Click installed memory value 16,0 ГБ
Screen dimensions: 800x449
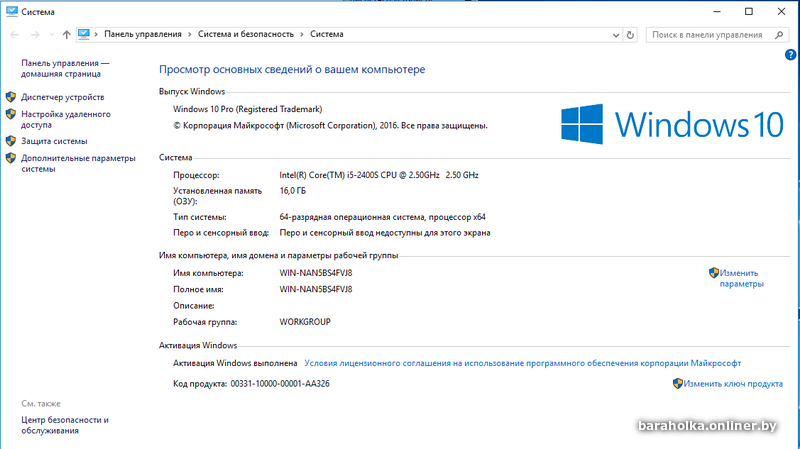[x=292, y=191]
